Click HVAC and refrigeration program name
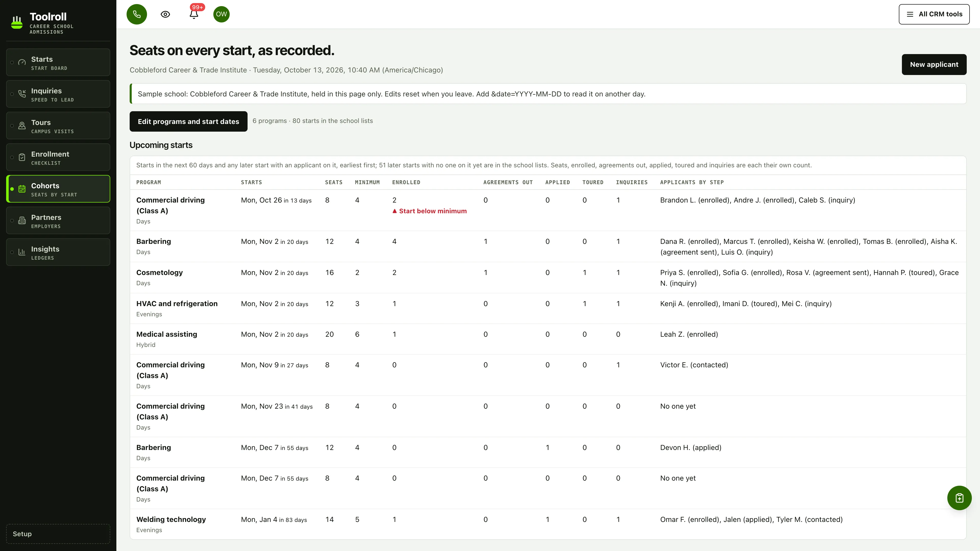 (177, 304)
